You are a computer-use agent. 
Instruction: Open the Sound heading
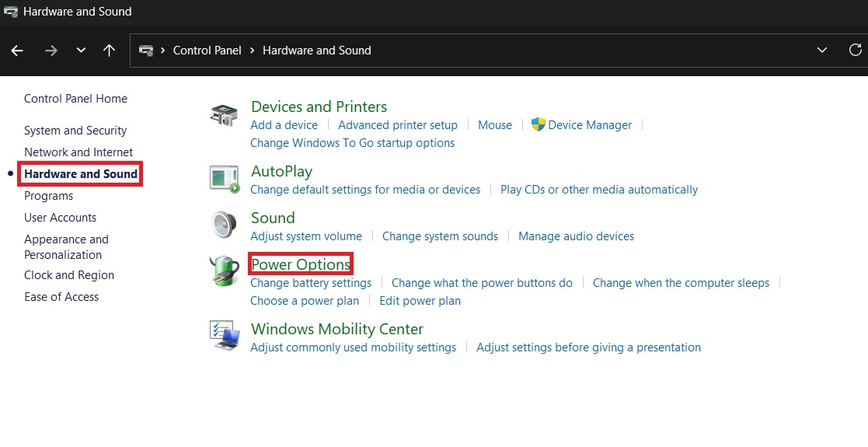coord(273,217)
